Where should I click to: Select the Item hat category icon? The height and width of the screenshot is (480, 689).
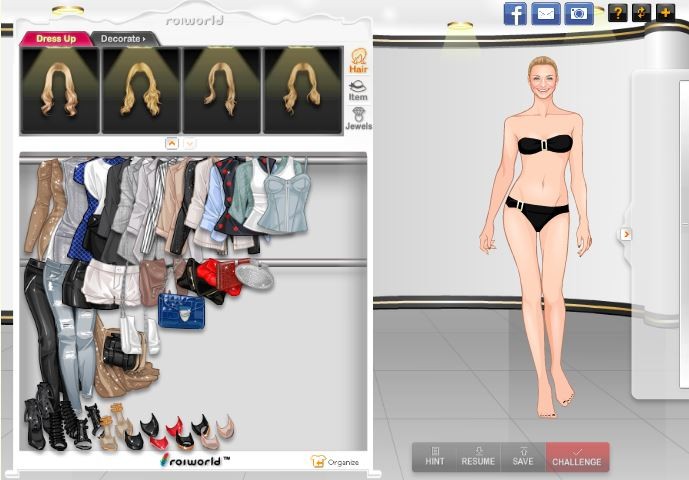coord(358,91)
